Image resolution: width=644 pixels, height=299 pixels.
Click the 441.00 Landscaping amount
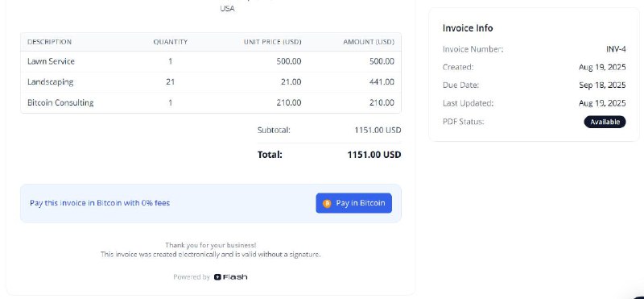[x=382, y=82]
